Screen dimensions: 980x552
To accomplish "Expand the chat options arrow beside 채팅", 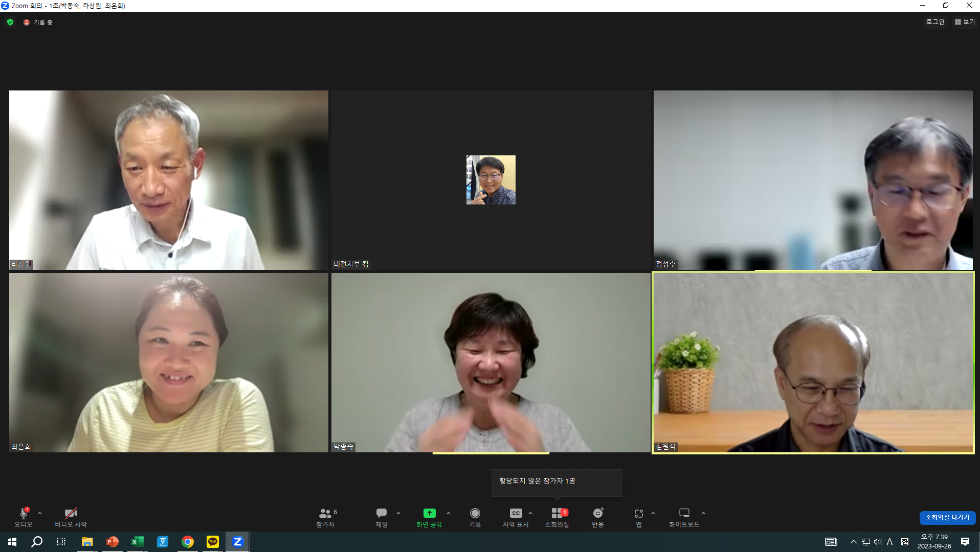I will tap(398, 513).
